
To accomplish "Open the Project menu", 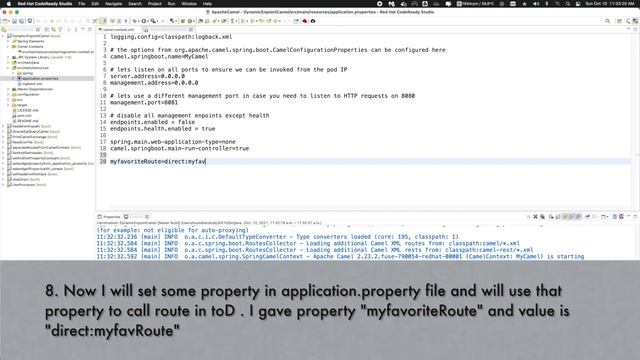I will pyautogui.click(x=155, y=4).
